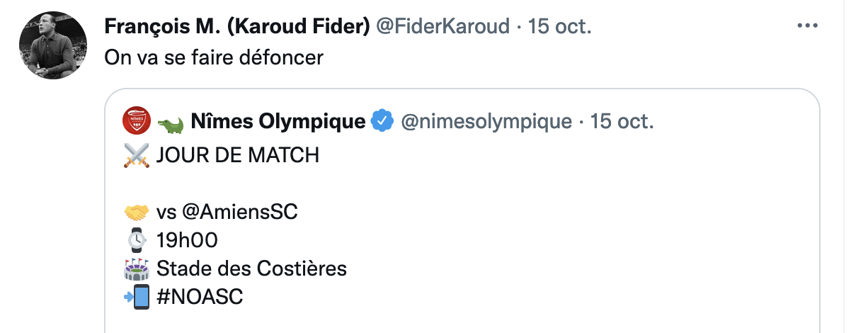Open the three-dot More options menu
This screenshot has height=333, width=868.
coord(807,26)
